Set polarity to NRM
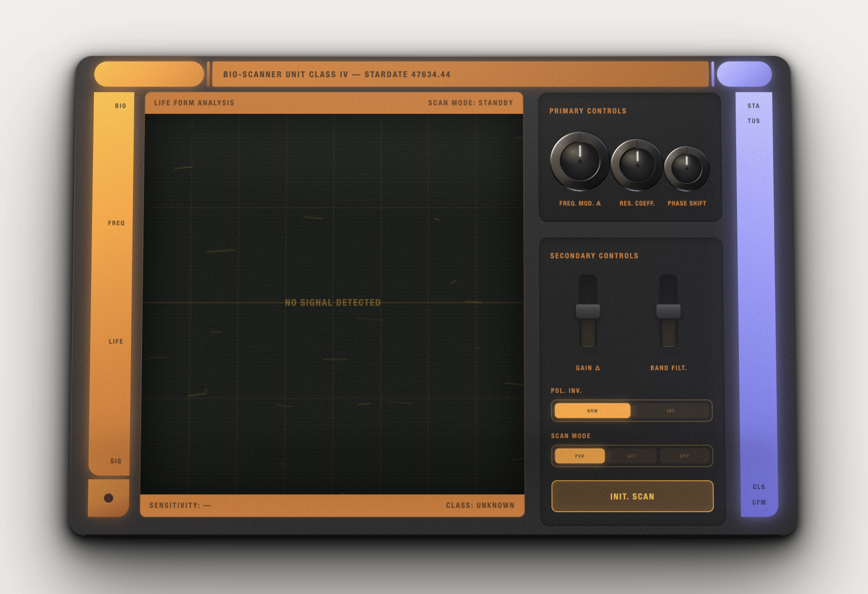 coord(592,411)
